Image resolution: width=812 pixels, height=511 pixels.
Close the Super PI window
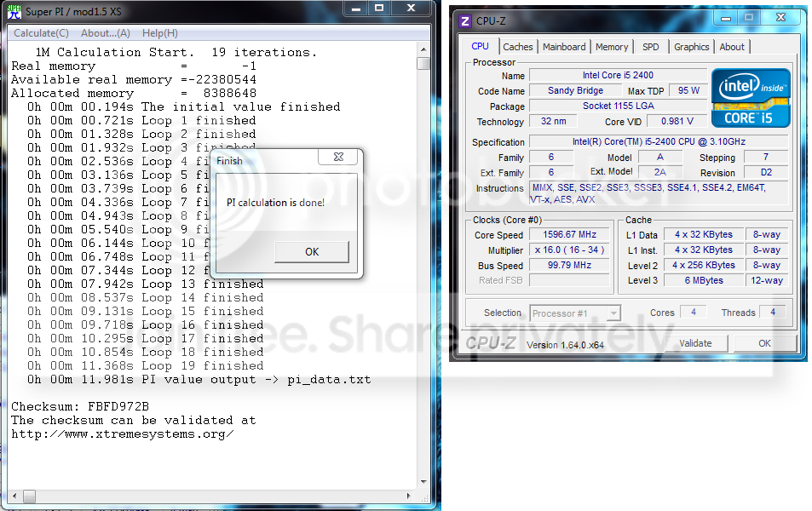point(412,8)
